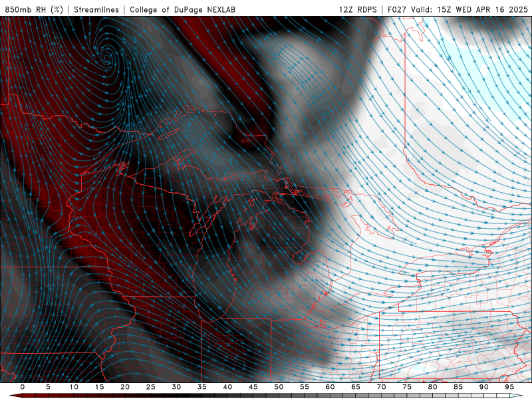
Task: Select the 95 label on the RH scale
Action: pos(509,387)
